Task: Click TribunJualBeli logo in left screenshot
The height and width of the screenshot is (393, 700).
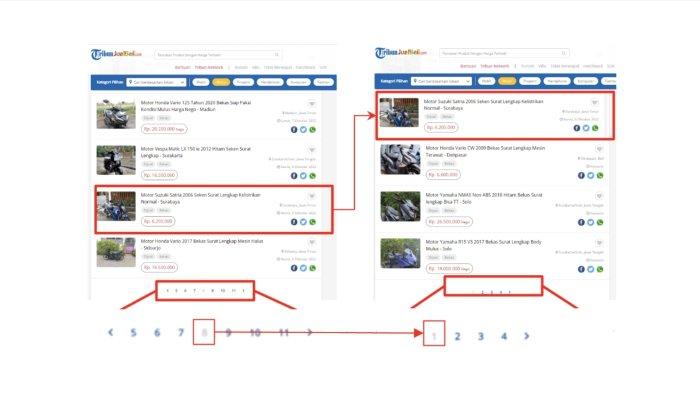Action: (x=116, y=54)
